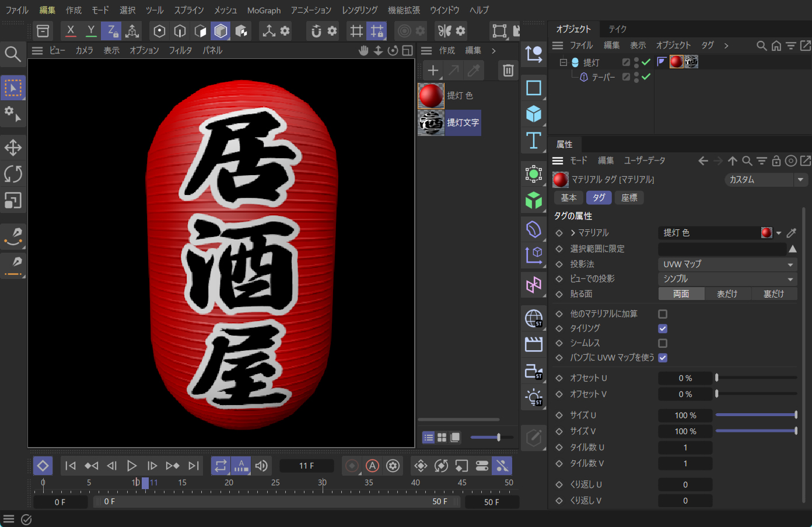Open the 投影法 UVW マップ dropdown
This screenshot has width=812, height=527.
click(727, 264)
